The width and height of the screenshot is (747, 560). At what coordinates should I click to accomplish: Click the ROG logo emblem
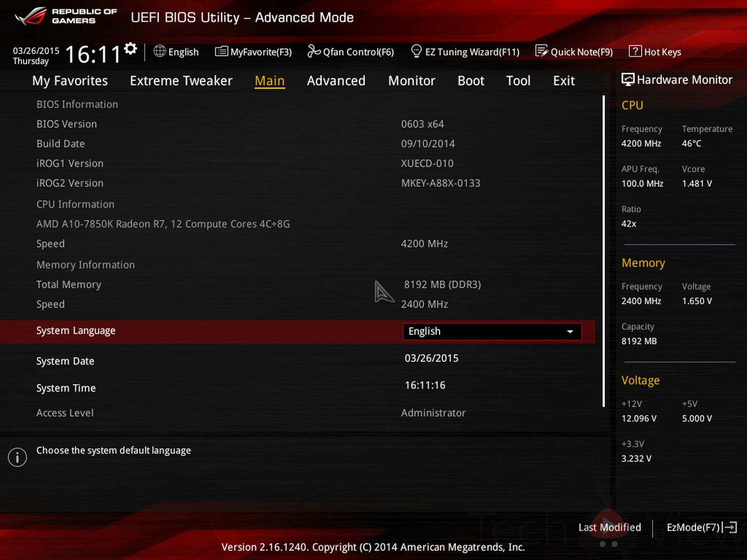(x=31, y=17)
